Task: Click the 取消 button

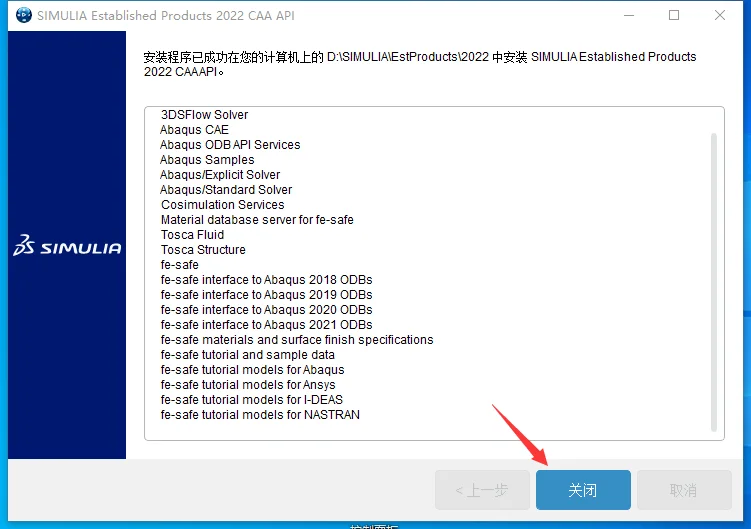Action: pyautogui.click(x=683, y=490)
